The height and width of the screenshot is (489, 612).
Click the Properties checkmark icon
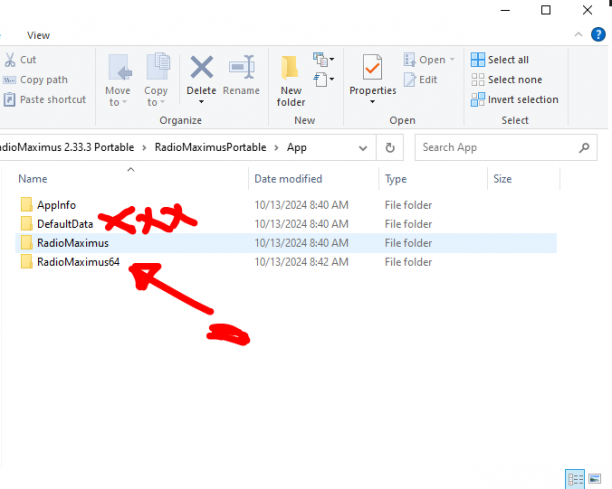[x=372, y=67]
